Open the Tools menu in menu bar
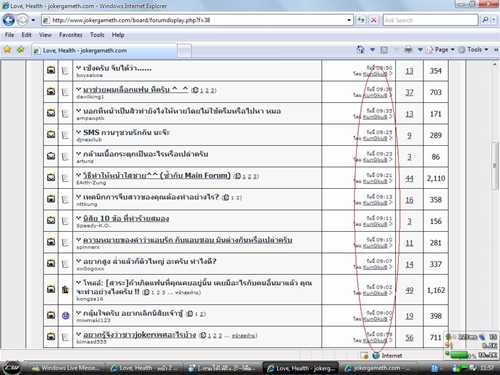 coord(97,35)
